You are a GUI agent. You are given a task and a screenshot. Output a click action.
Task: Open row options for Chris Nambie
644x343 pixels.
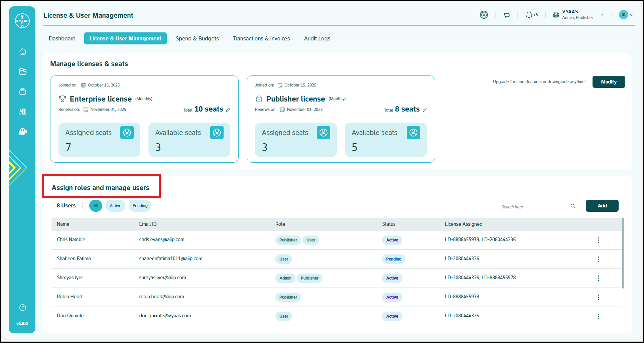pyautogui.click(x=598, y=240)
